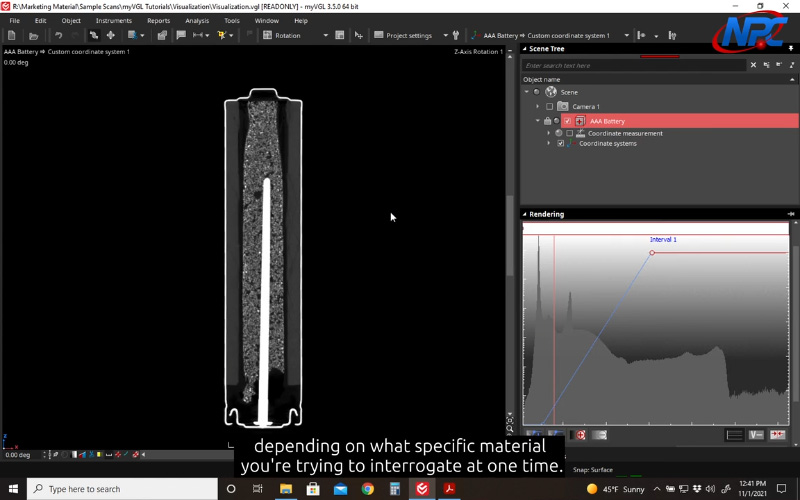Click the Windows Start button
This screenshot has height=500, width=800.
click(x=13, y=488)
